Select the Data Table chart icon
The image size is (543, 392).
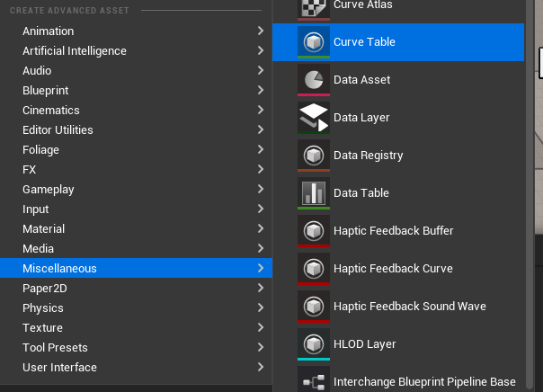pyautogui.click(x=314, y=193)
